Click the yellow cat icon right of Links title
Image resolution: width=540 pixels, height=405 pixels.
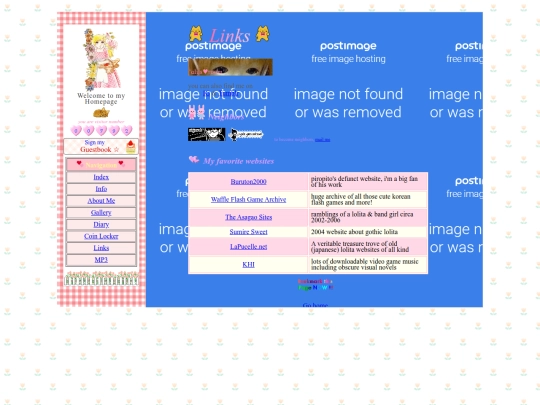pos(263,34)
